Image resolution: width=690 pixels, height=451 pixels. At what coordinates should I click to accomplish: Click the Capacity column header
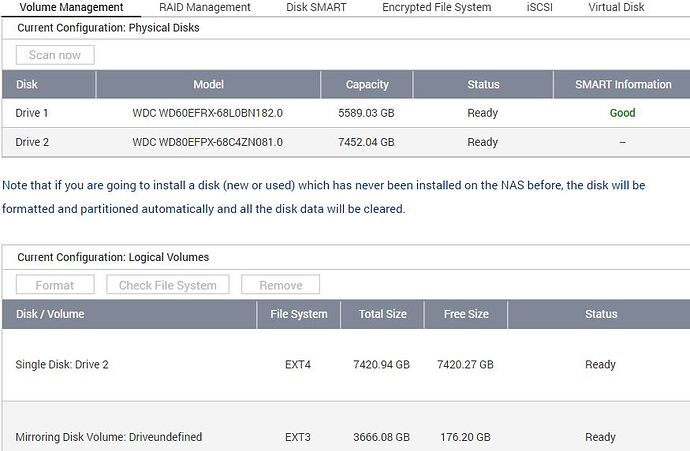click(367, 85)
